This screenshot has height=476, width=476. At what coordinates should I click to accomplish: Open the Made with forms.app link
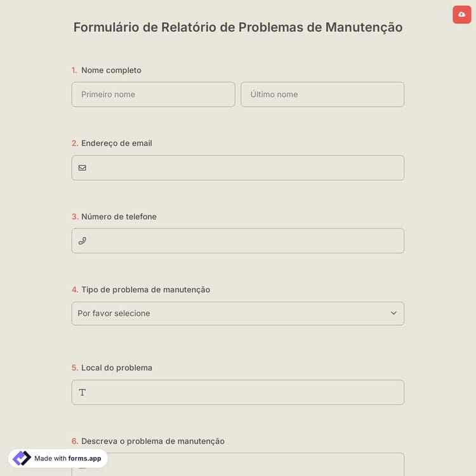pyautogui.click(x=67, y=458)
